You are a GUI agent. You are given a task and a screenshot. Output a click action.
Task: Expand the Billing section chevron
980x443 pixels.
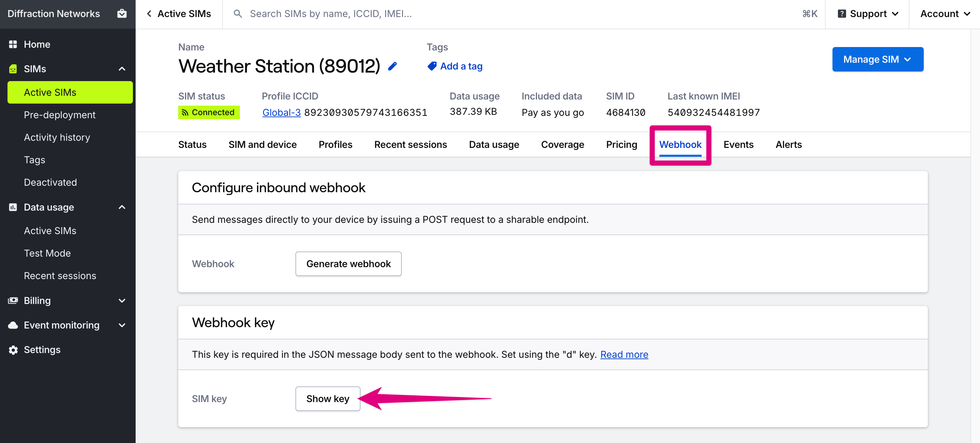[122, 300]
